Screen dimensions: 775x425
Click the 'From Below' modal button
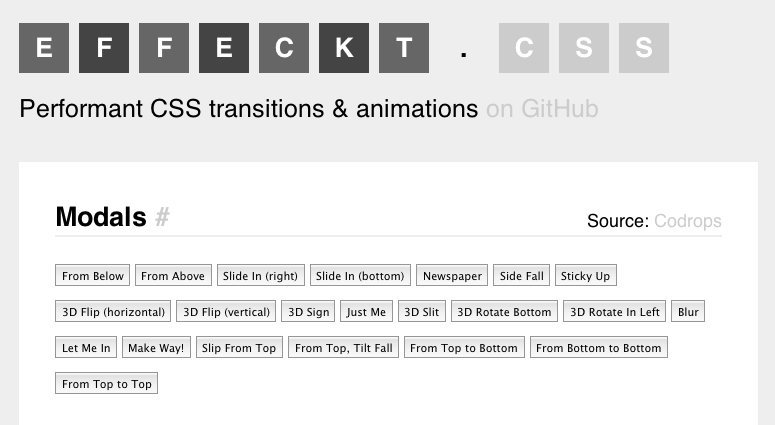(93, 276)
